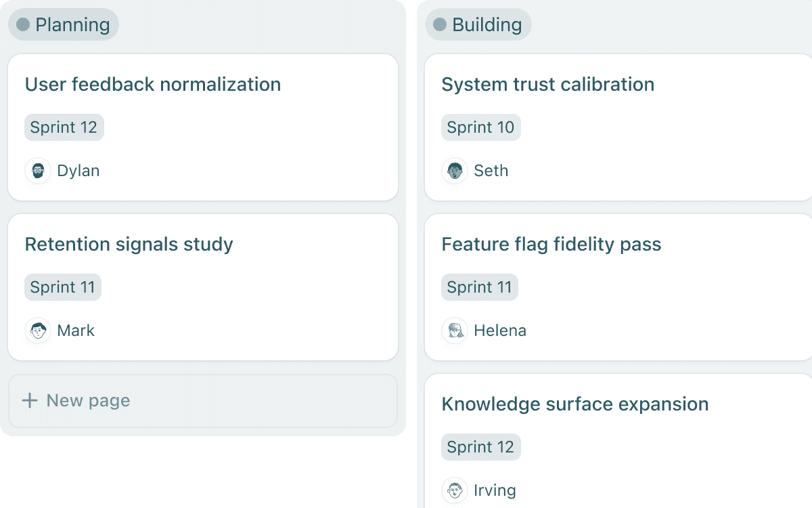Click the Planning status dot
The width and height of the screenshot is (812, 508).
pyautogui.click(x=23, y=25)
